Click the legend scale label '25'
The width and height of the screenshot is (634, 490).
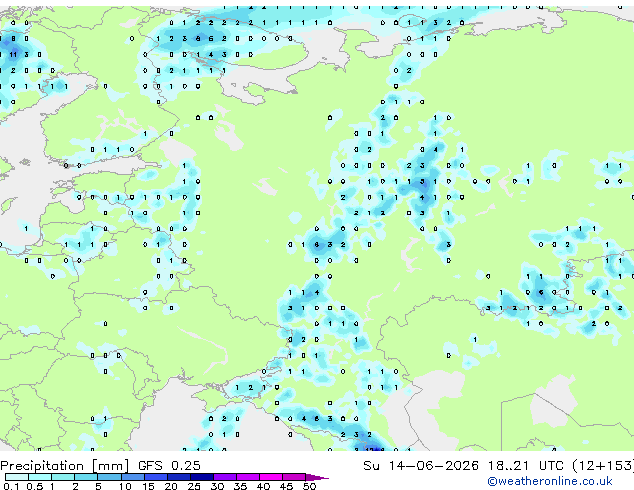click(x=194, y=486)
